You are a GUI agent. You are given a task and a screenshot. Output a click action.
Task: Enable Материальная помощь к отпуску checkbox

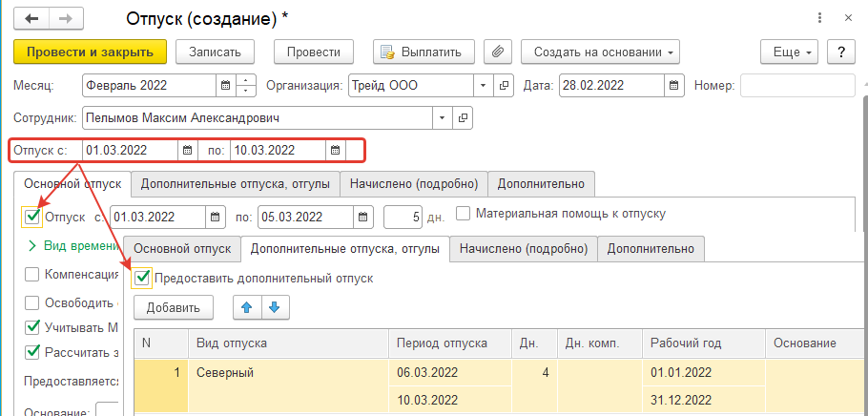(x=464, y=214)
